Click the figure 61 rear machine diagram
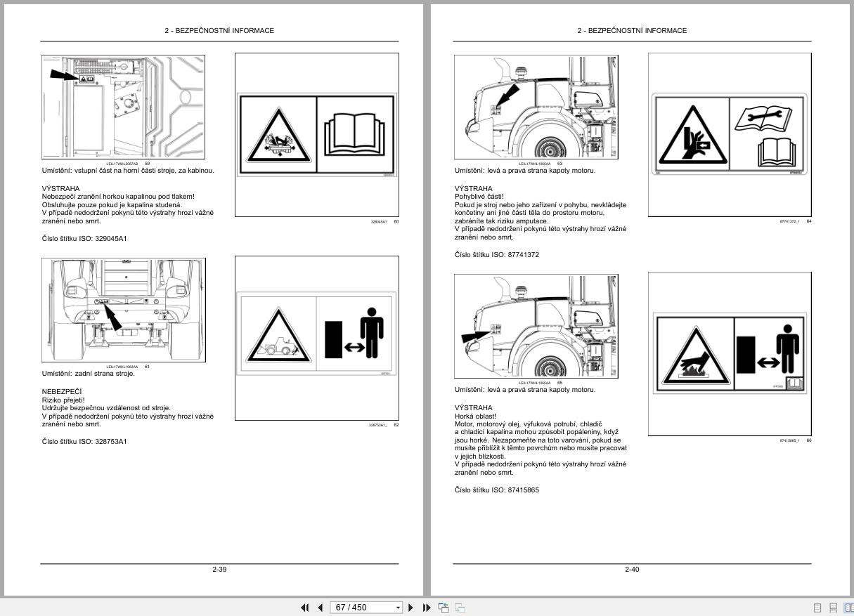The width and height of the screenshot is (854, 616). [123, 310]
